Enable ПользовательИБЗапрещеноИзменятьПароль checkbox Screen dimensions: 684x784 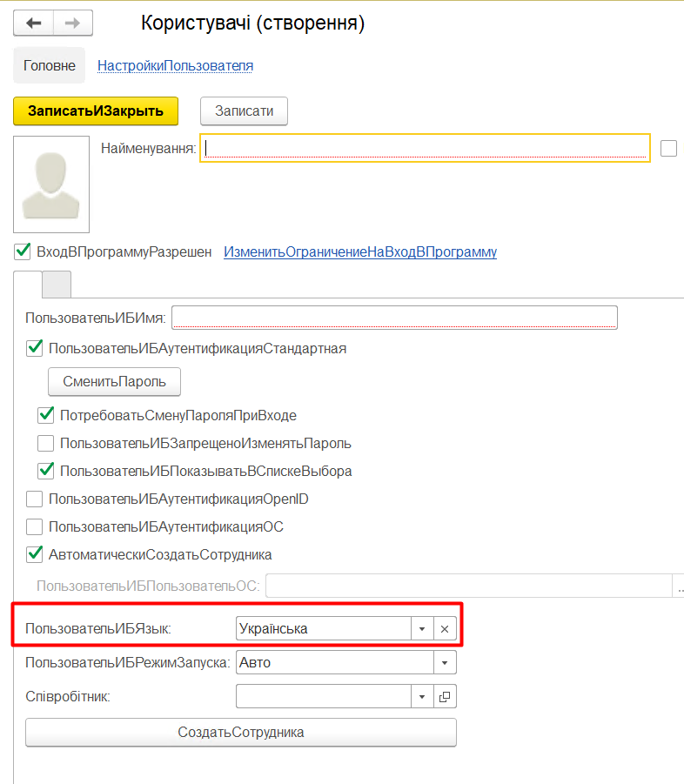pos(46,443)
